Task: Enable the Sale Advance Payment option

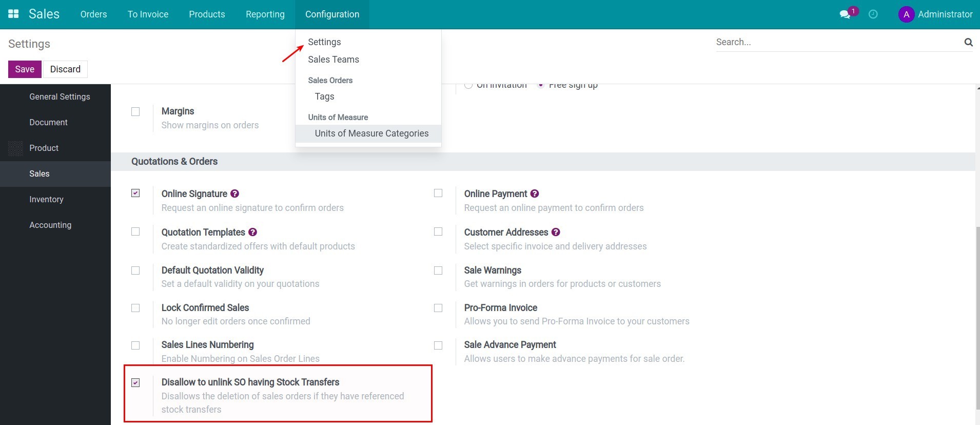Action: click(x=438, y=345)
